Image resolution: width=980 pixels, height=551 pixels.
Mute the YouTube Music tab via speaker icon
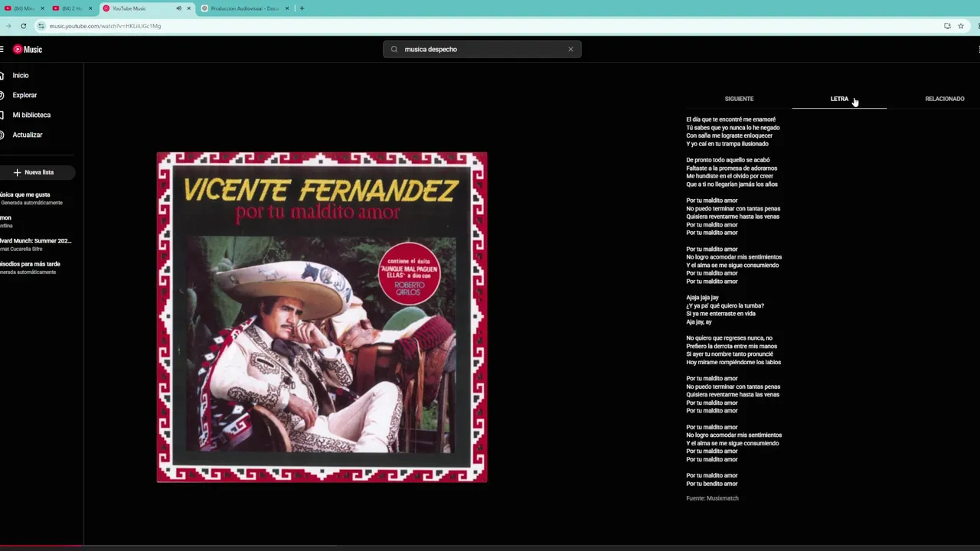[x=178, y=8]
